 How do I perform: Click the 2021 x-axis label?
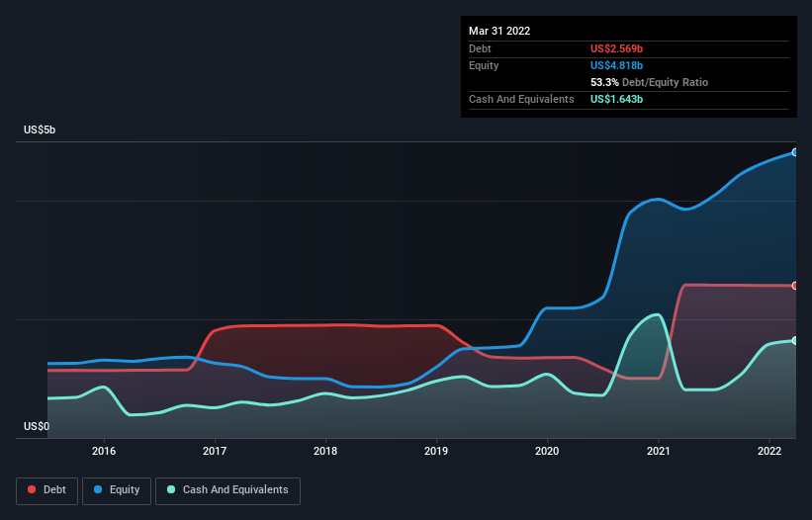(x=658, y=451)
